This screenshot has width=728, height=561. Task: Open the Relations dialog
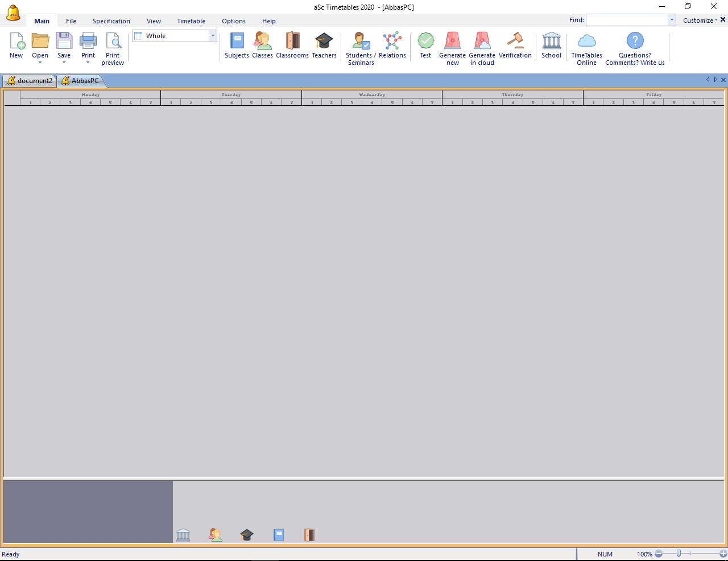392,46
